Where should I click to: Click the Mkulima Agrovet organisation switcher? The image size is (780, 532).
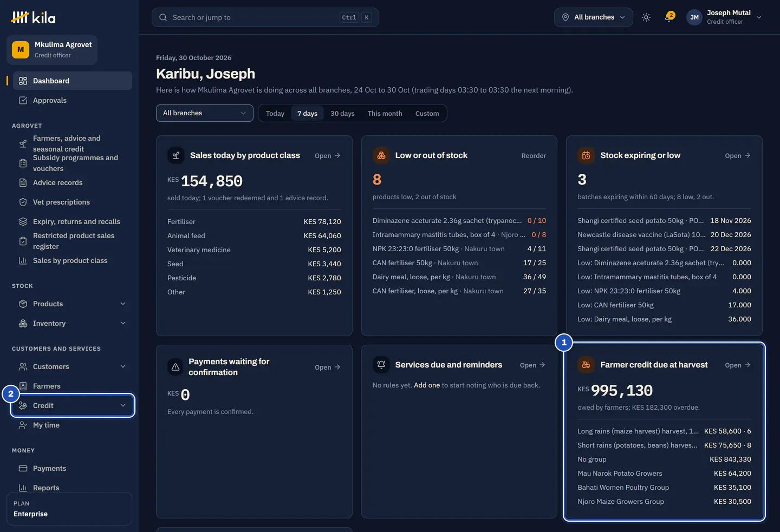52,50
